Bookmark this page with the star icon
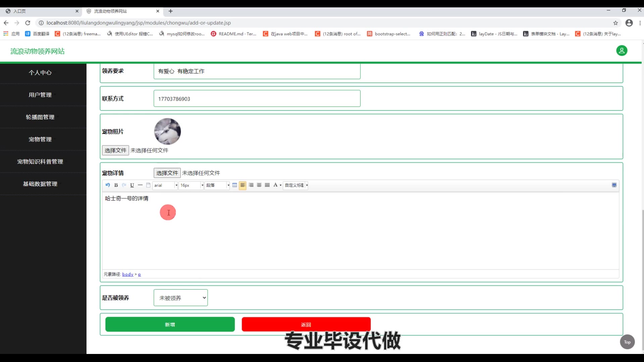 pyautogui.click(x=615, y=23)
